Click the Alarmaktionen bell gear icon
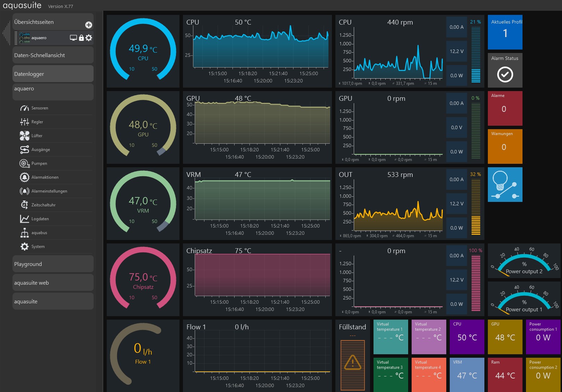The image size is (562, 392). [24, 177]
